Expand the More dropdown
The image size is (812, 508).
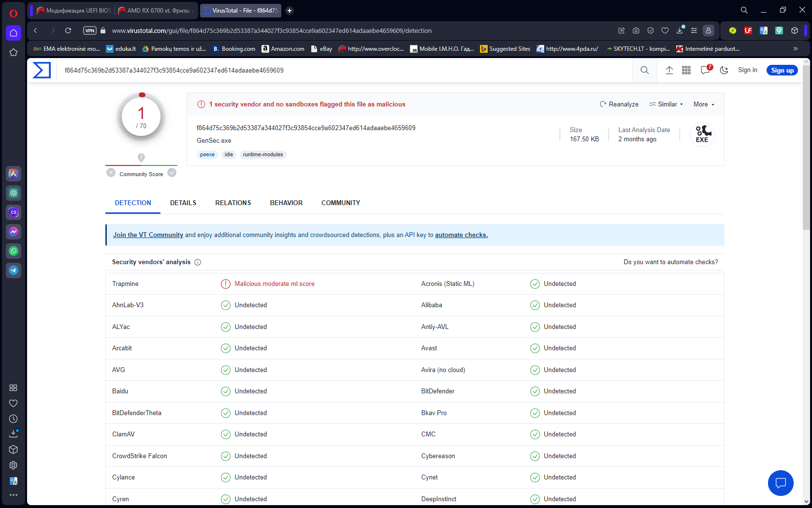pyautogui.click(x=704, y=105)
